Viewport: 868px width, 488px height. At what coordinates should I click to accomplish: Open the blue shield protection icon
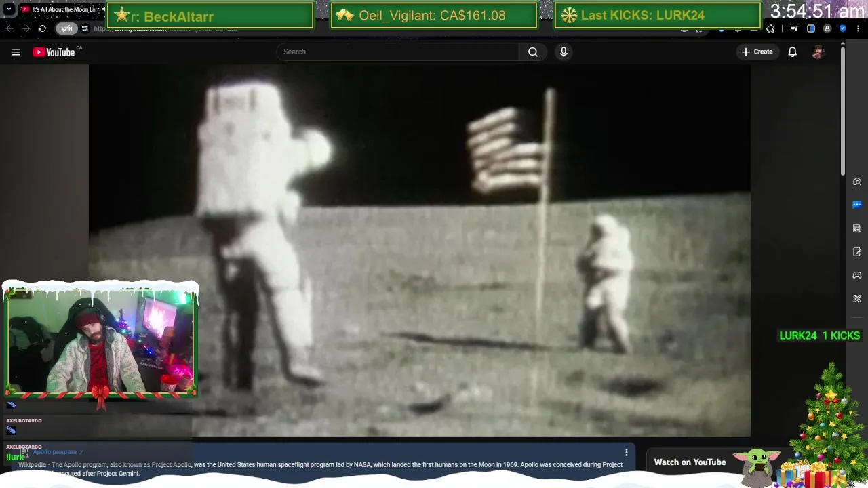(843, 28)
